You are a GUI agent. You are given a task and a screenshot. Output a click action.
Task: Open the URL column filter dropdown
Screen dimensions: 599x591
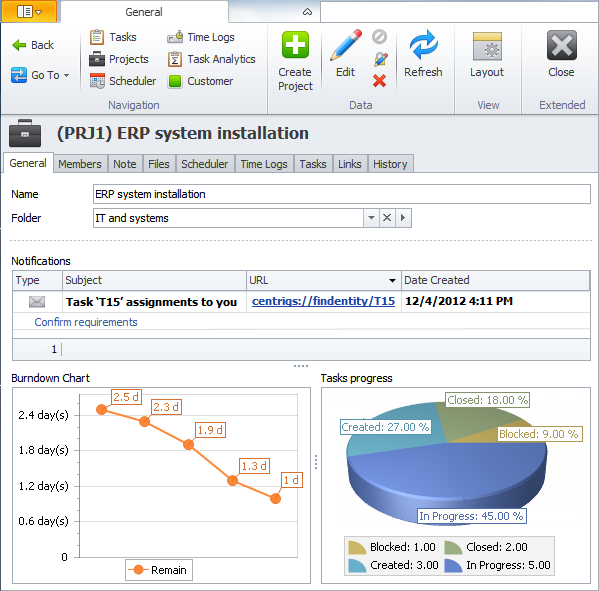click(x=392, y=281)
